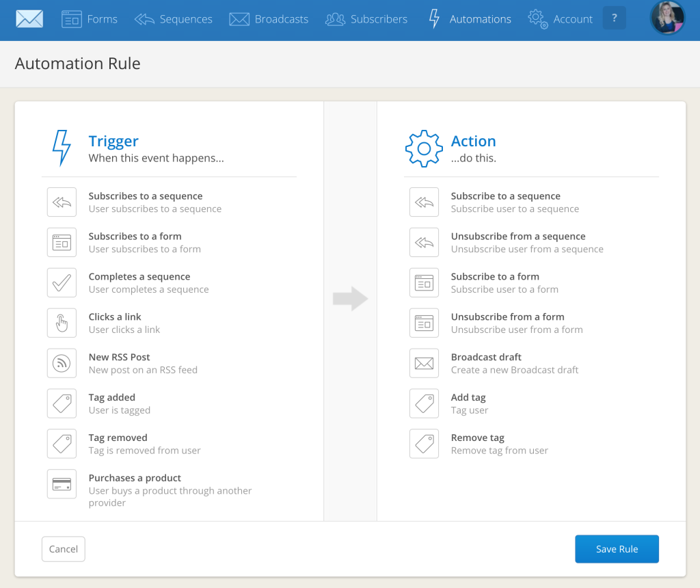Open the Forms menu item
Image resolution: width=700 pixels, height=588 pixels.
90,19
